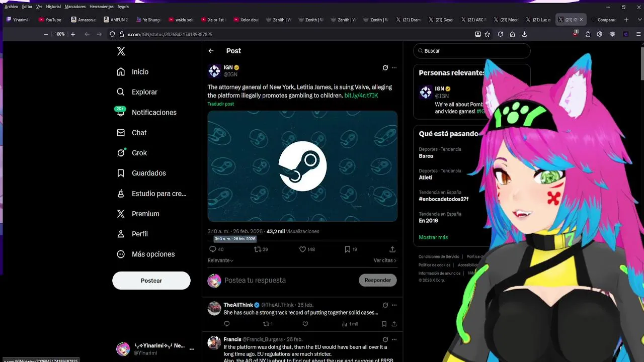Open Más opciones in the sidebar
Image resolution: width=644 pixels, height=362 pixels.
point(146,254)
